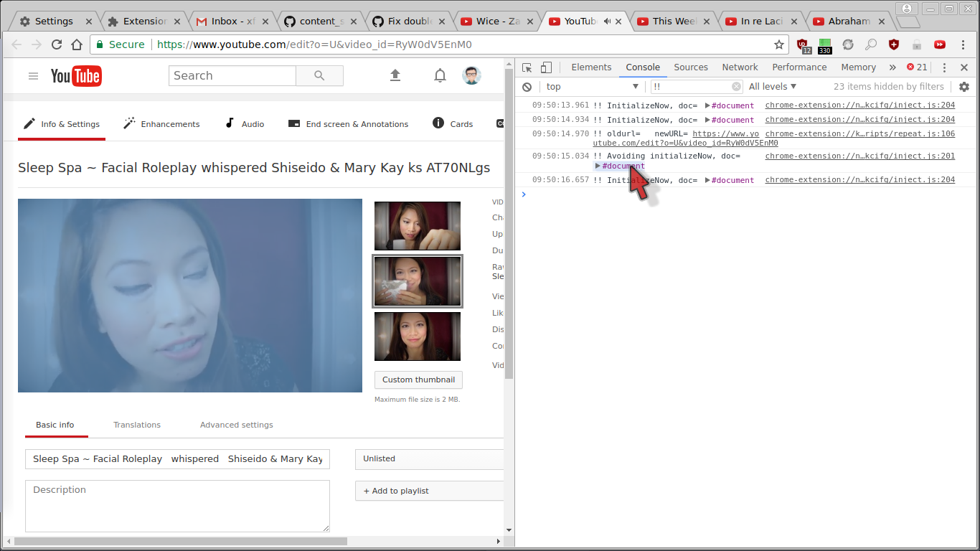The image size is (980, 551).
Task: Open DevTools console settings gear
Action: [964, 86]
